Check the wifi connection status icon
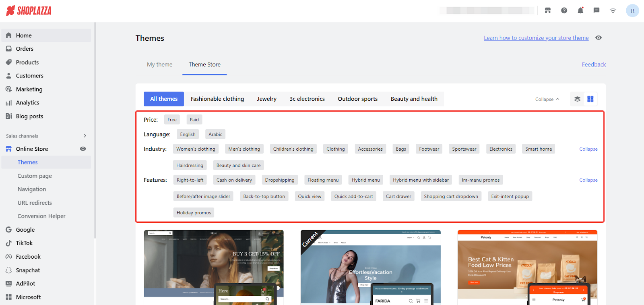Viewport: 644px width, 305px height. pyautogui.click(x=613, y=11)
